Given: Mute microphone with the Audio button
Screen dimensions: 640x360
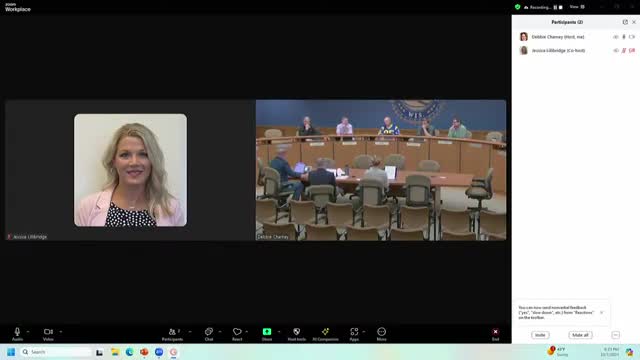Looking at the screenshot, I should pos(17,334).
